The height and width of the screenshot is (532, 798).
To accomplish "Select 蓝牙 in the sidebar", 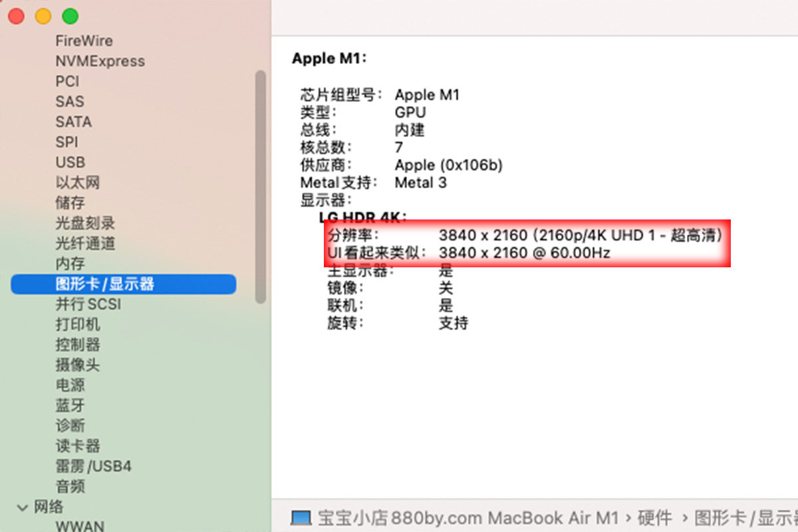I will coord(70,406).
